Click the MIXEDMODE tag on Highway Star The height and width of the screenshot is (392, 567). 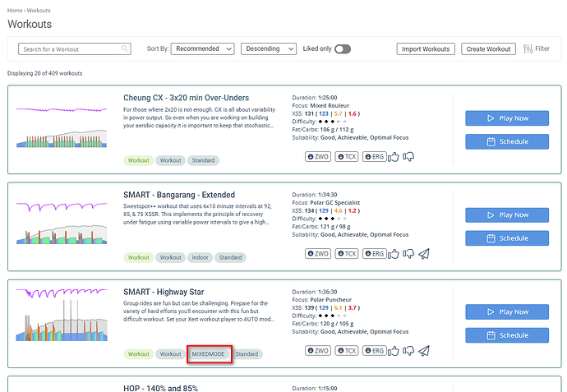click(x=208, y=354)
